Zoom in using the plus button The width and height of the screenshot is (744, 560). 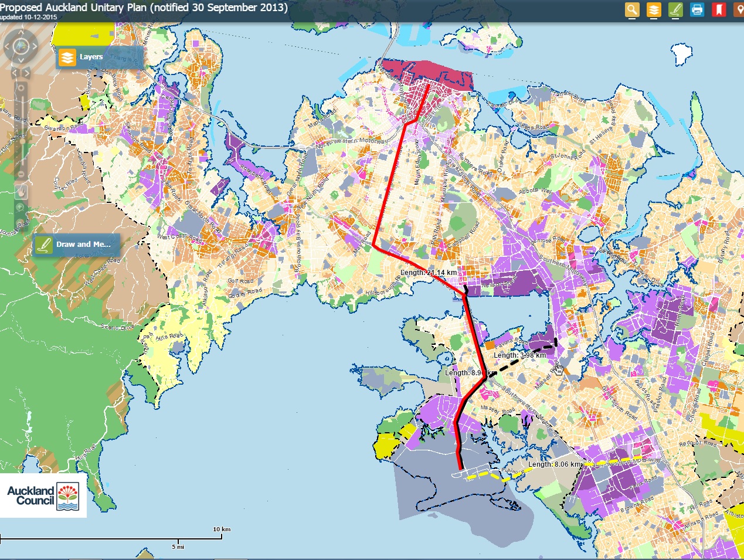click(21, 88)
